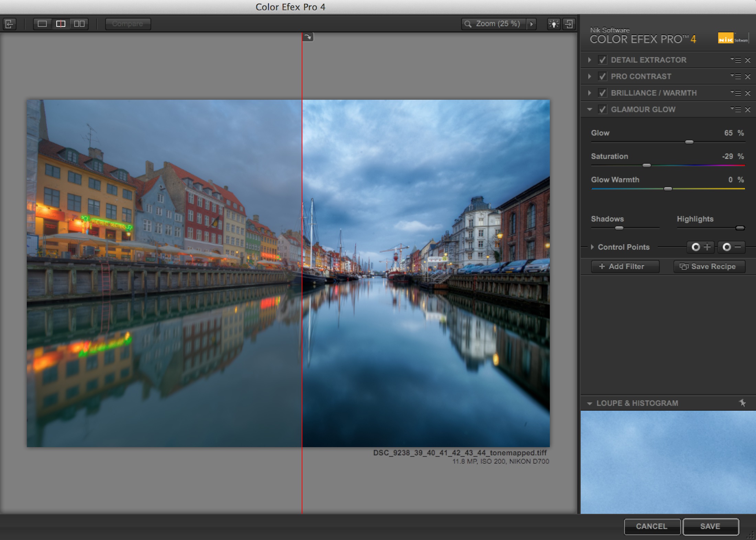The width and height of the screenshot is (756, 540).
Task: Click the GLAMOUR GLOW filter title
Action: (x=643, y=109)
